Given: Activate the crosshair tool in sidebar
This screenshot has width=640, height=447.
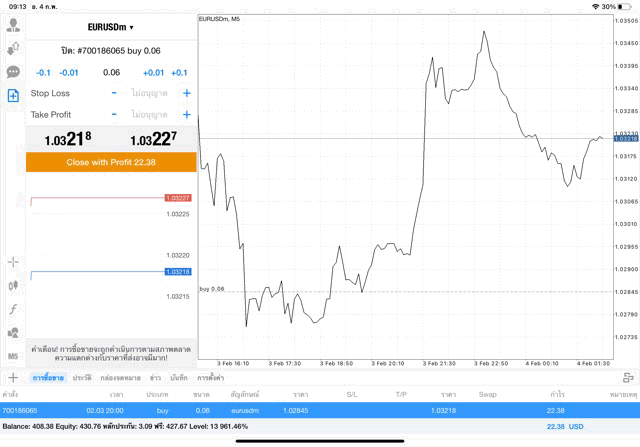Looking at the screenshot, I should tap(13, 262).
